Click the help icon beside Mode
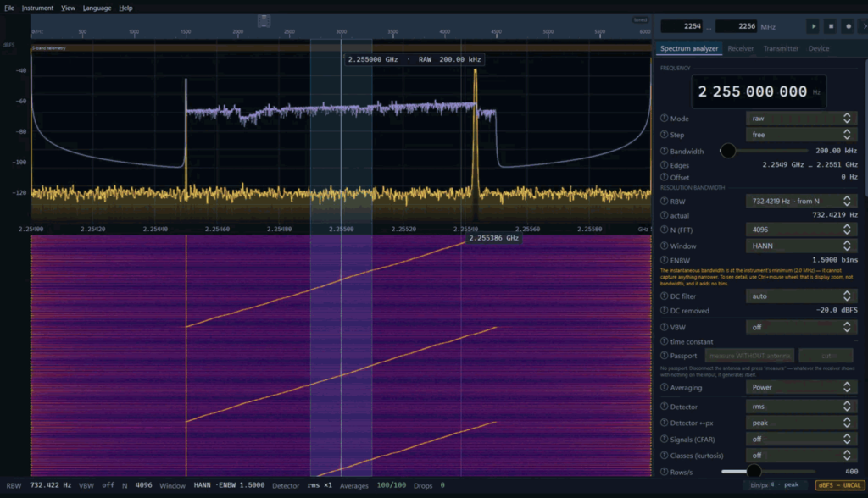Screen dimensions: 868x498 pyautogui.click(x=664, y=119)
